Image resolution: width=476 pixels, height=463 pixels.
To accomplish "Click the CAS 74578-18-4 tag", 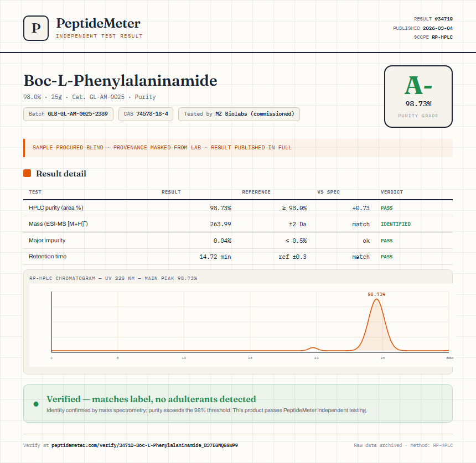I will pos(146,114).
